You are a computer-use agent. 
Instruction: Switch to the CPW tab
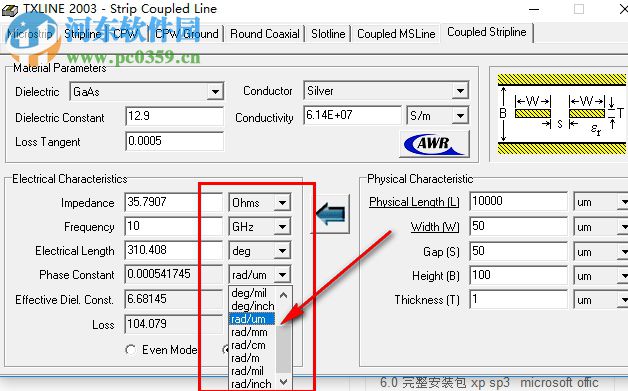pos(125,34)
